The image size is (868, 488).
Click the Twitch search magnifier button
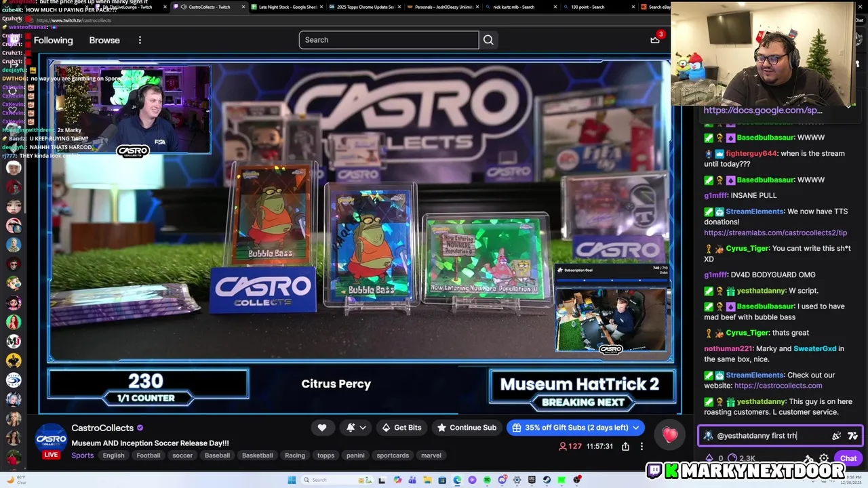click(488, 40)
